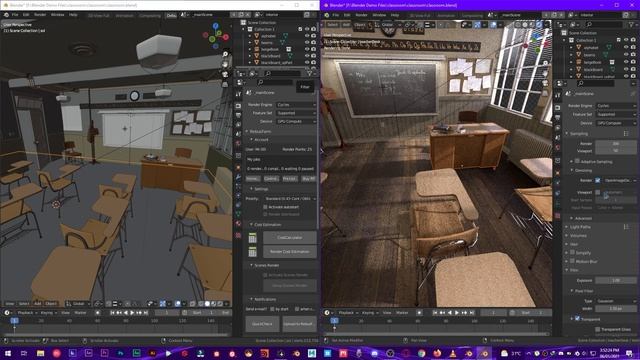Open Render properties tab icon in right window

pos(558,108)
